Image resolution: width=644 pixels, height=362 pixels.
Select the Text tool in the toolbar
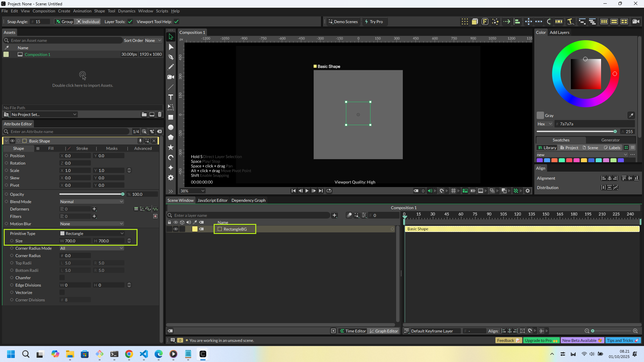click(171, 97)
